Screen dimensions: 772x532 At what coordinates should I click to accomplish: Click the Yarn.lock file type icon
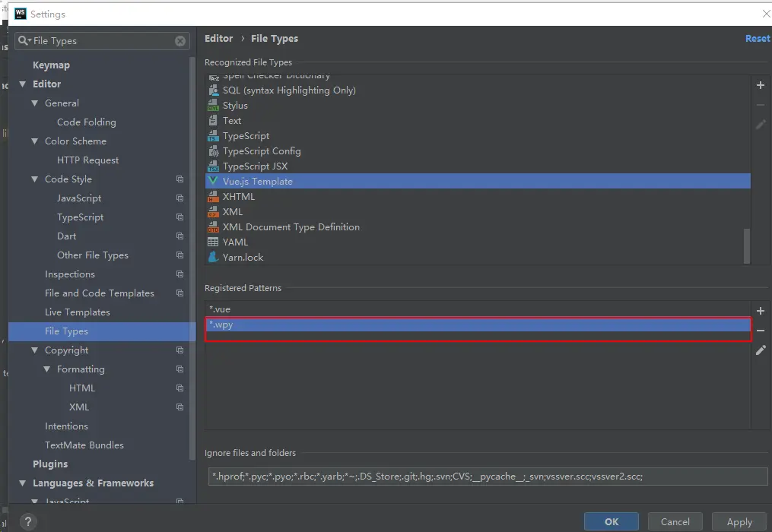pyautogui.click(x=213, y=257)
